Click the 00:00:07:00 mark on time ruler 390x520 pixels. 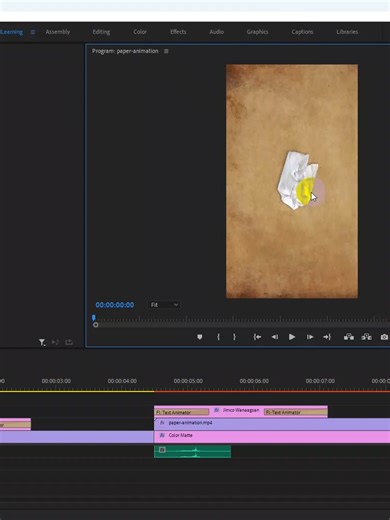click(320, 381)
